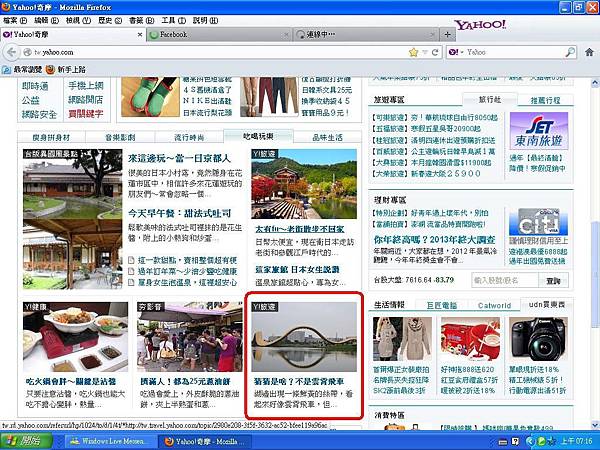Viewport: 600px width, 450px height.
Task: Reload the page with refresh icon
Action: [435, 52]
